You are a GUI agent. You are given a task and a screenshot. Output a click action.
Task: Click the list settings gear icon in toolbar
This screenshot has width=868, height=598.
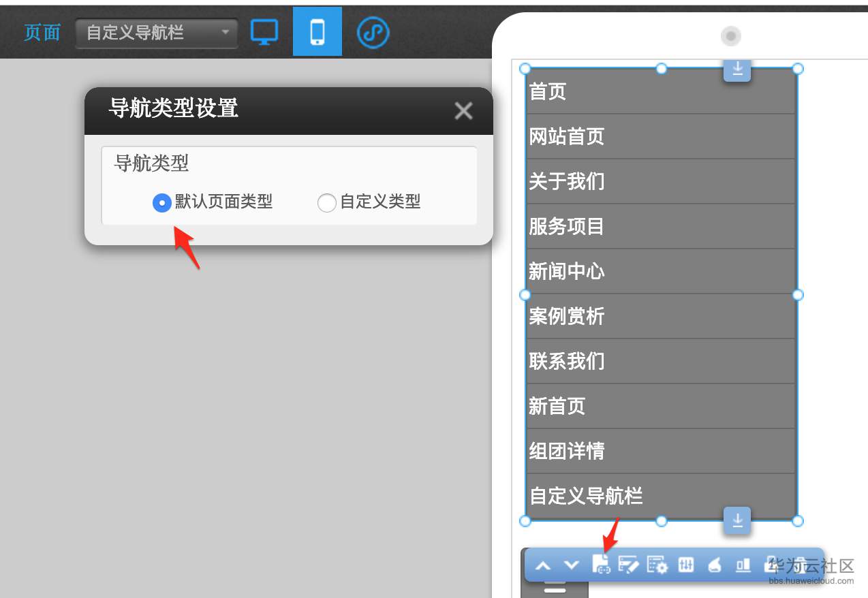pos(658,565)
